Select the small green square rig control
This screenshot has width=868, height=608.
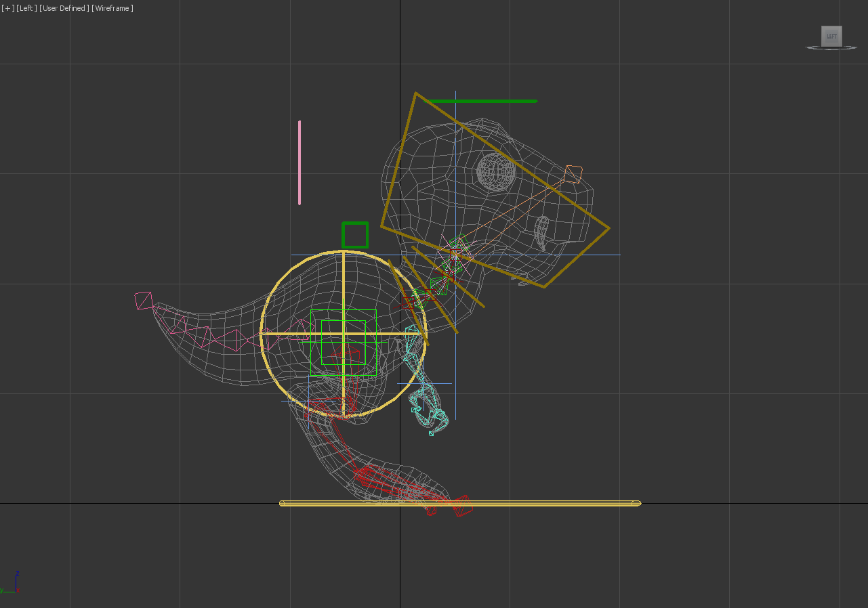[355, 235]
